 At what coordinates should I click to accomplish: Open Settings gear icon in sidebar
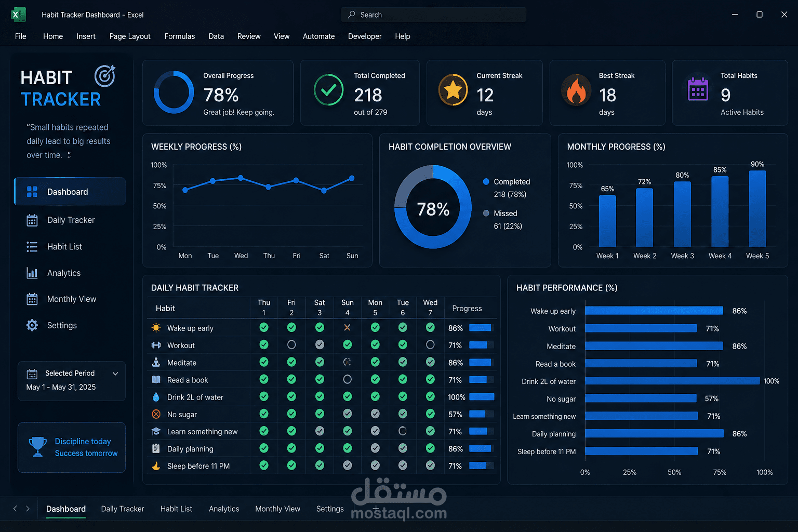32,325
